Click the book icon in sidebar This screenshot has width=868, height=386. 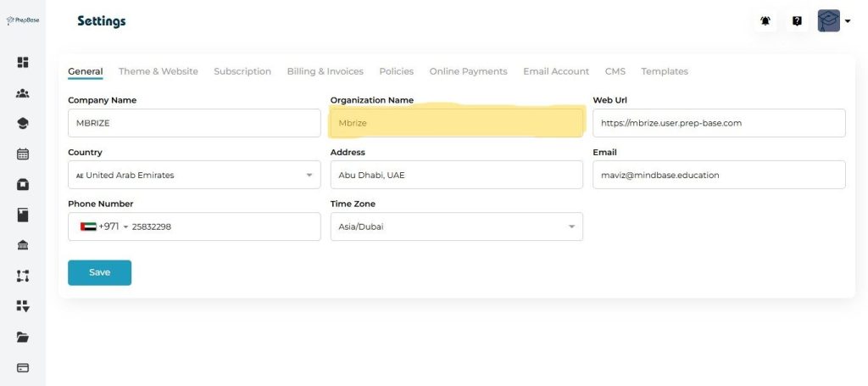[23, 215]
